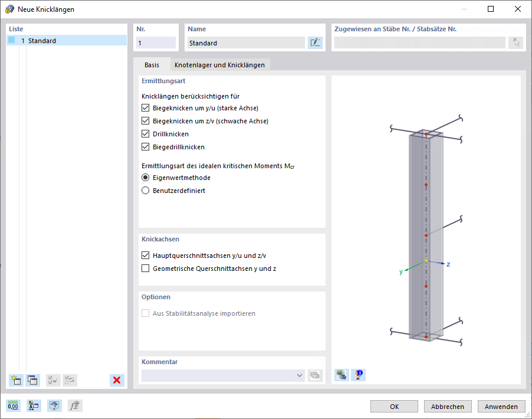532x419 pixels.
Task: Click the dialog's app icon in title bar
Action: point(10,9)
